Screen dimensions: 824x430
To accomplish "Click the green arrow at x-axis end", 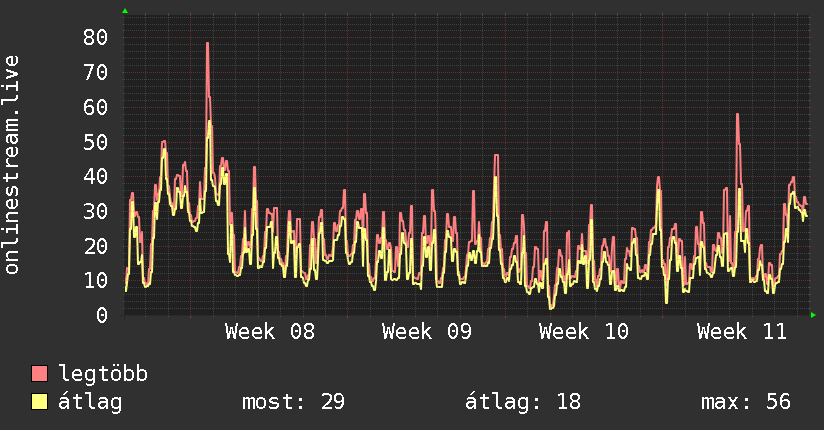I will pos(814,315).
